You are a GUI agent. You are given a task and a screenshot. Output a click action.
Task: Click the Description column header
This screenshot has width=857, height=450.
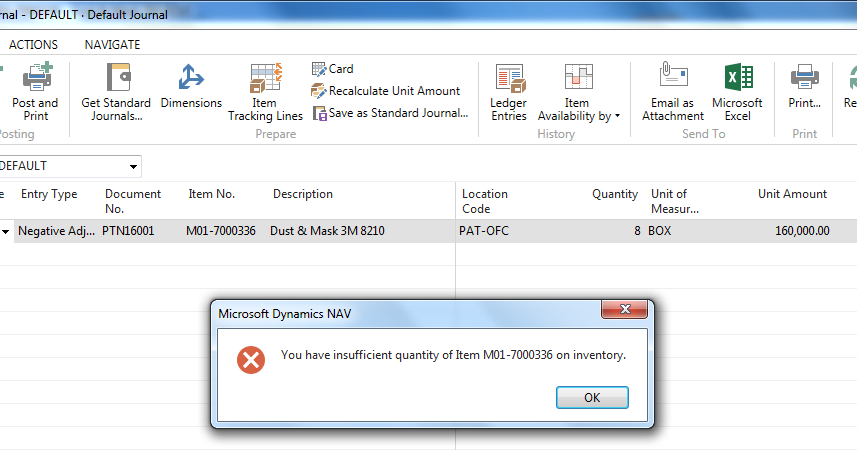(303, 194)
